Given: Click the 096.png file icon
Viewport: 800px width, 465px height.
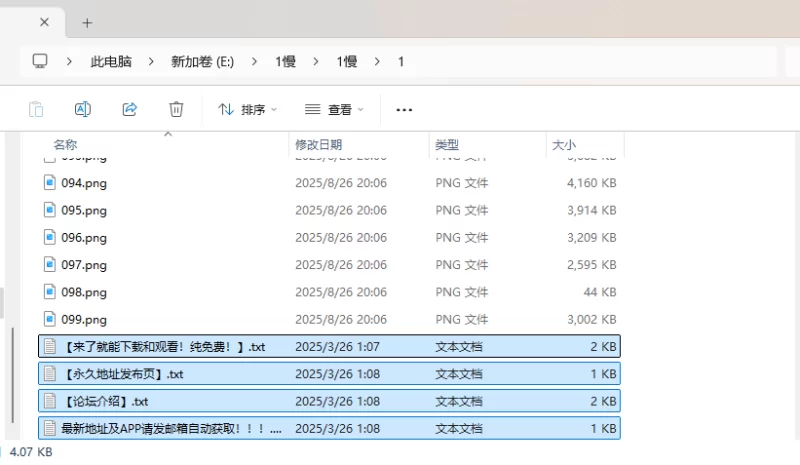Looking at the screenshot, I should pos(49,237).
